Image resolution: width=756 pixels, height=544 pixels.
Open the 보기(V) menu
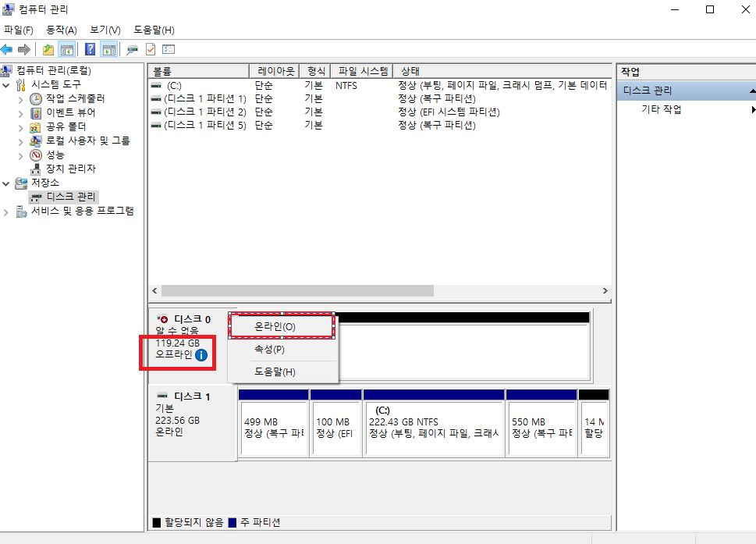[105, 30]
